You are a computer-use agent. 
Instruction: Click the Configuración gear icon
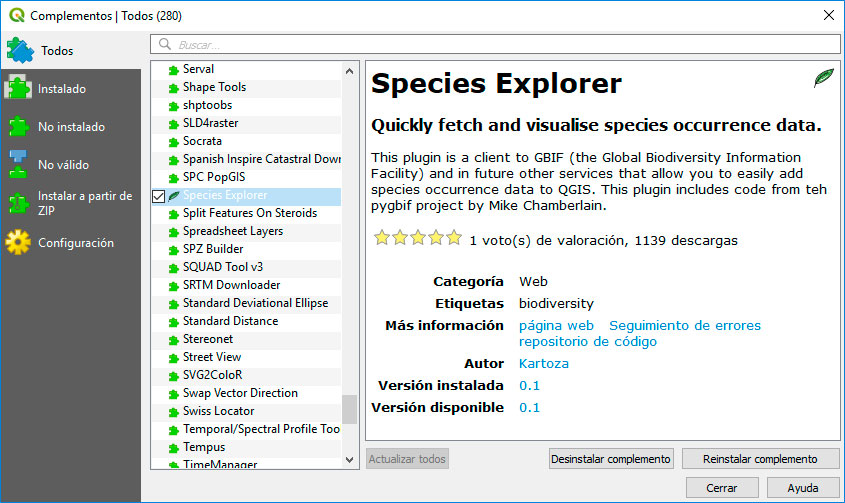pos(18,242)
